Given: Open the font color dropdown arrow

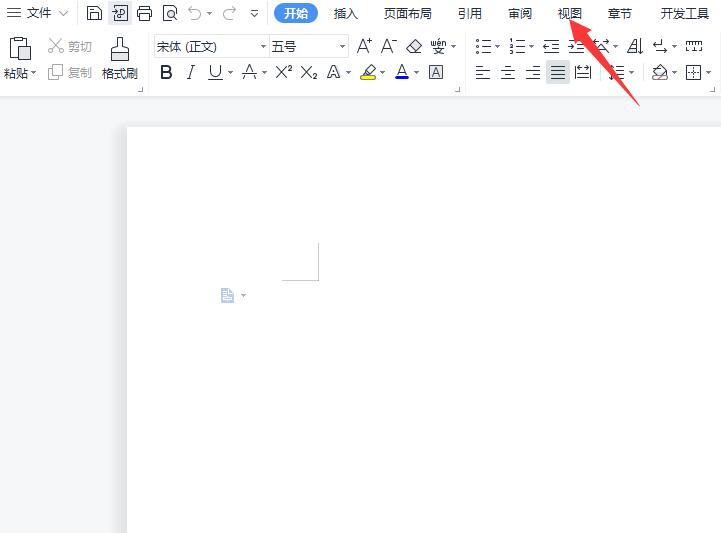Looking at the screenshot, I should coord(416,72).
